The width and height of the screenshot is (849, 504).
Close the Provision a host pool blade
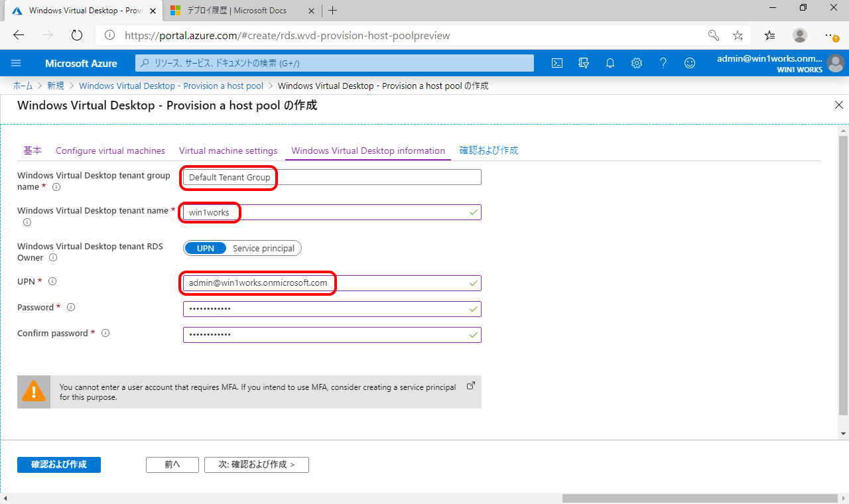pyautogui.click(x=838, y=105)
